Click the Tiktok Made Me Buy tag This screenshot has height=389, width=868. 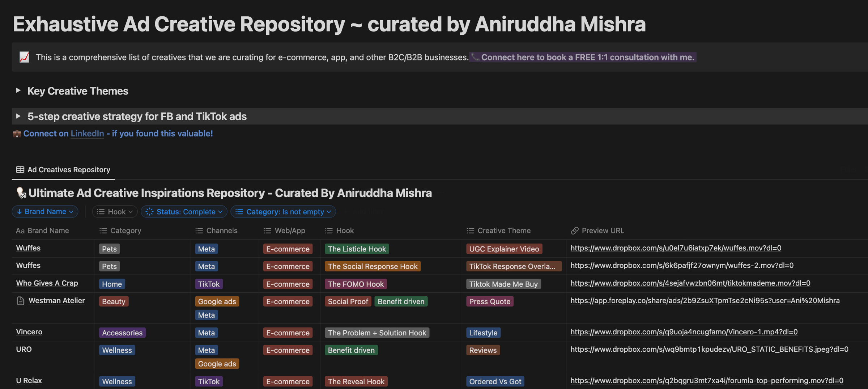pos(503,284)
